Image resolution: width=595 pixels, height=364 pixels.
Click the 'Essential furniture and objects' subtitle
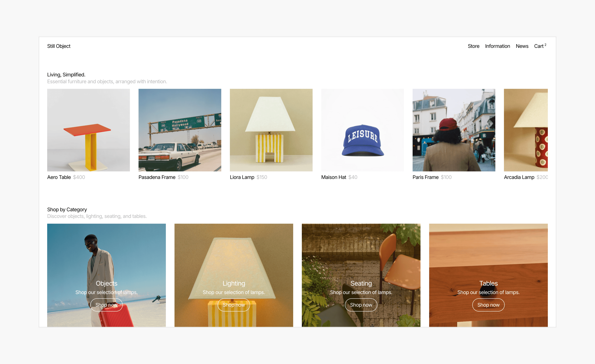107,82
